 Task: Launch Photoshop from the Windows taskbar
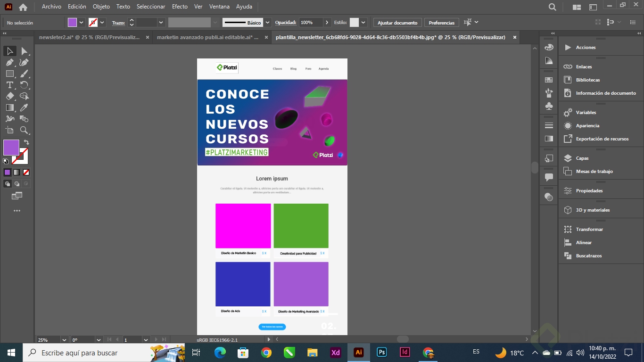pos(382,353)
